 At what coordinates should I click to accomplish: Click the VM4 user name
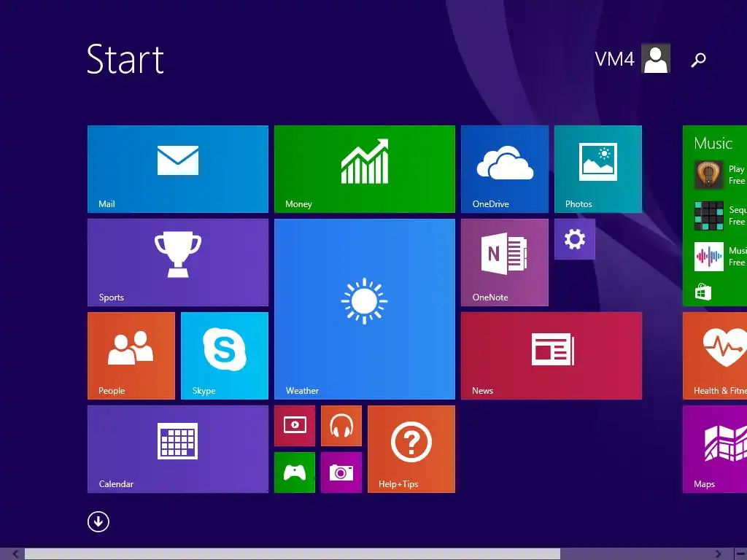pos(614,59)
